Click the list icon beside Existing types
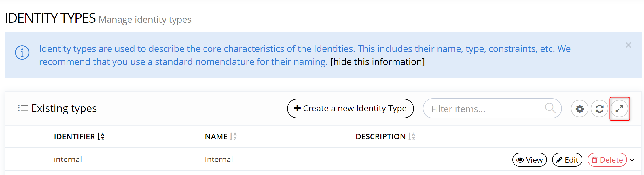 pos(23,108)
